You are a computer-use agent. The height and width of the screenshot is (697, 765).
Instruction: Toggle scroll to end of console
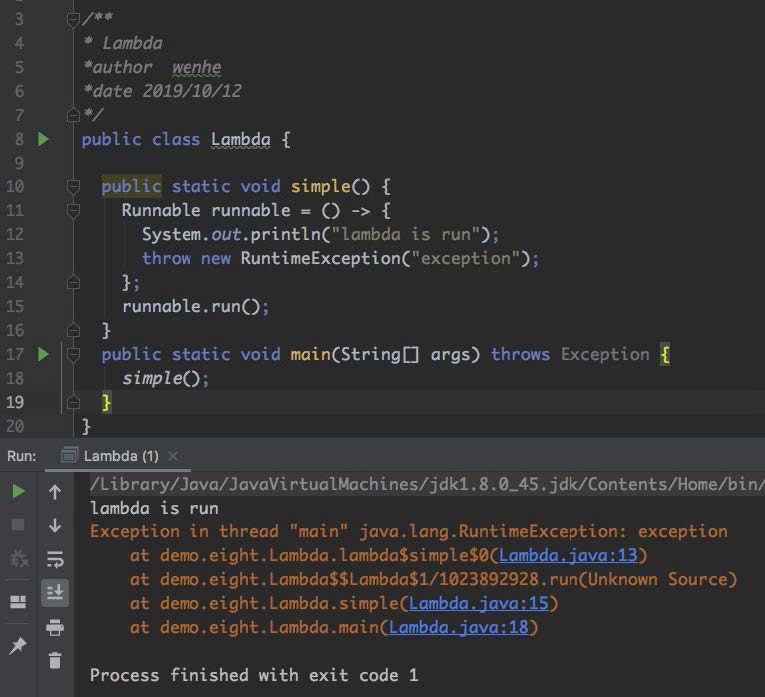point(55,593)
